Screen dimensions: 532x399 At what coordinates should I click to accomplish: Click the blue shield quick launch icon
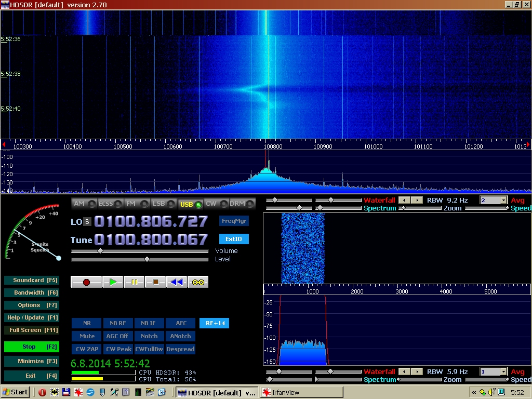click(x=102, y=392)
